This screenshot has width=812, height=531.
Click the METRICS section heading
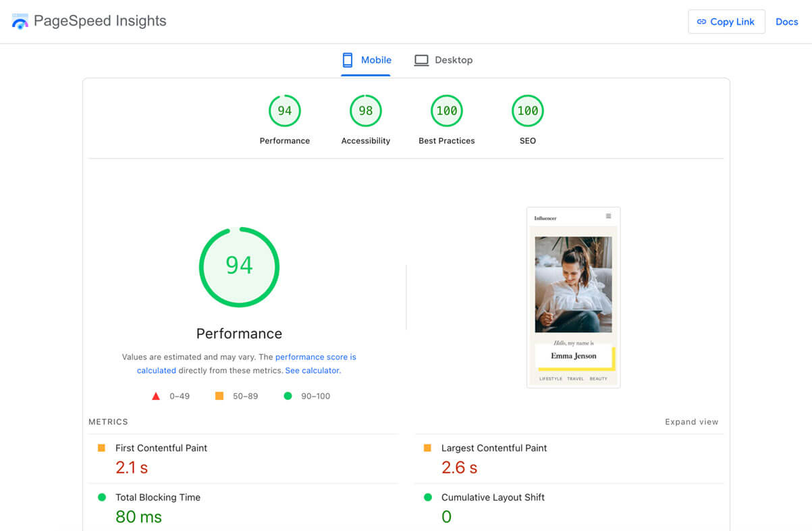point(108,422)
